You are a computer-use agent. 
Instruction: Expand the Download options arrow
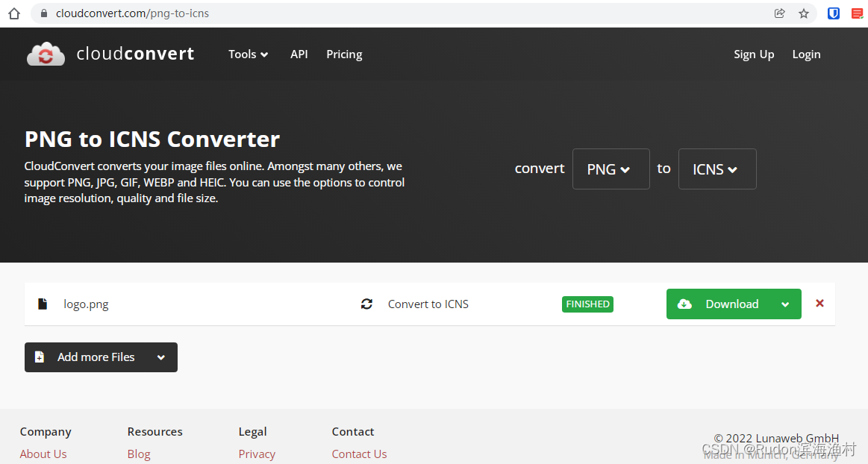tap(785, 304)
